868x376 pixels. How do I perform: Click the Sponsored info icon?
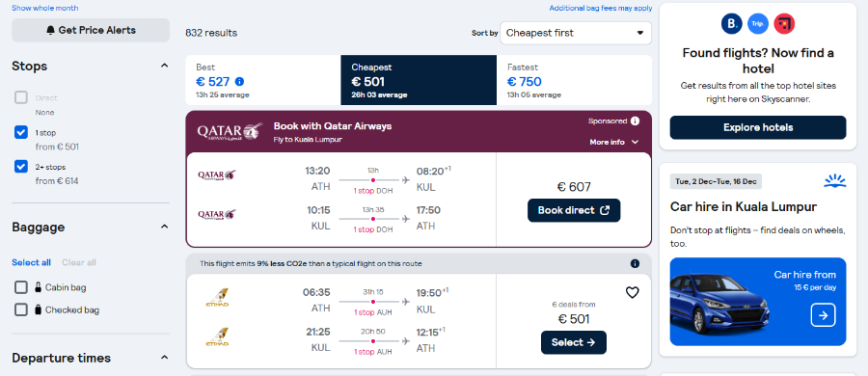coord(635,121)
